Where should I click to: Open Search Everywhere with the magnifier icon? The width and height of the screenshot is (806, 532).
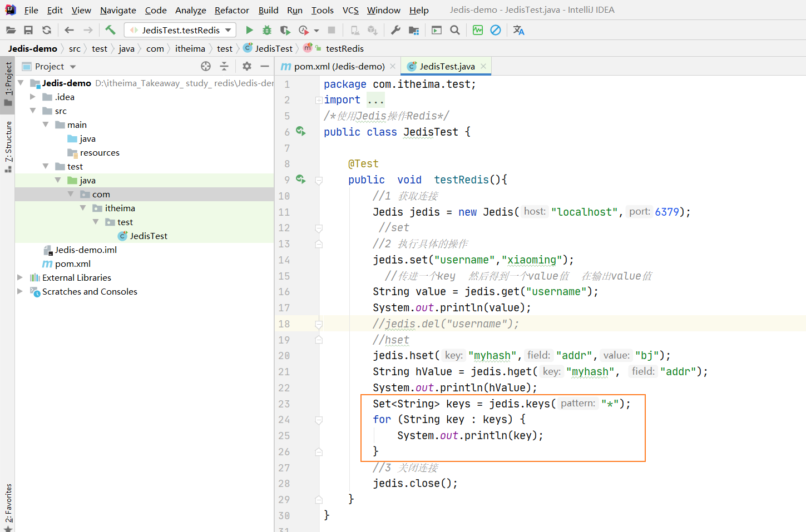point(455,30)
